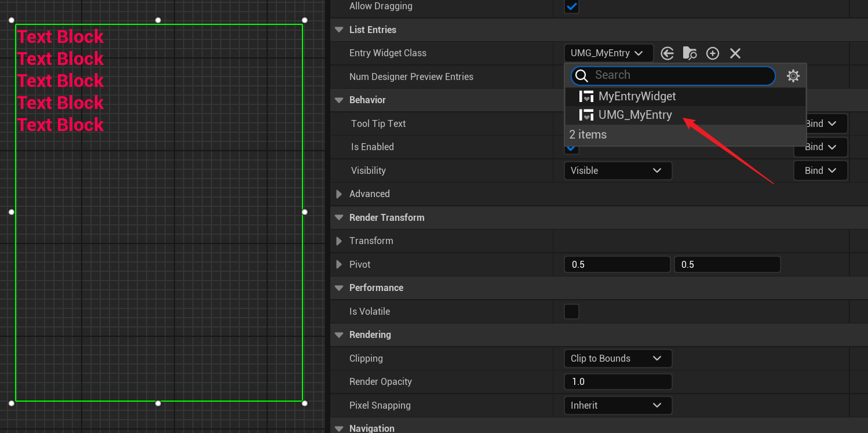The width and height of the screenshot is (868, 433).
Task: Click the first Text Block in the list view
Action: point(60,37)
